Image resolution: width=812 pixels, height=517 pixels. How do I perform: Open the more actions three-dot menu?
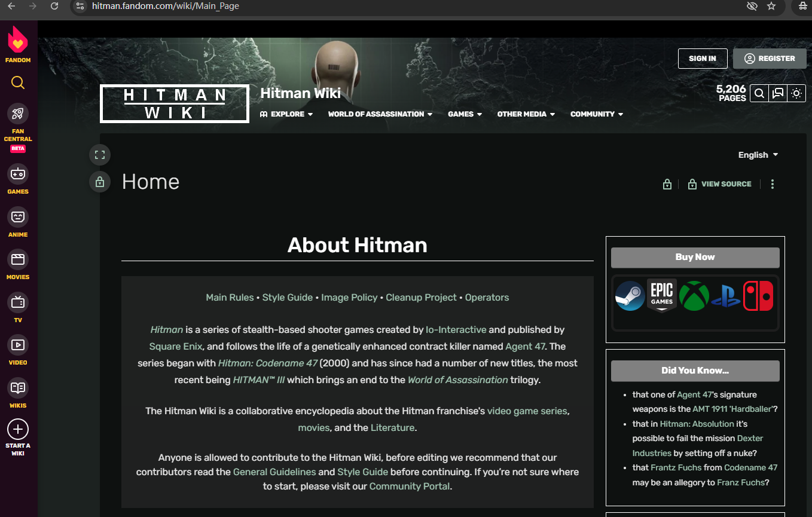point(773,184)
